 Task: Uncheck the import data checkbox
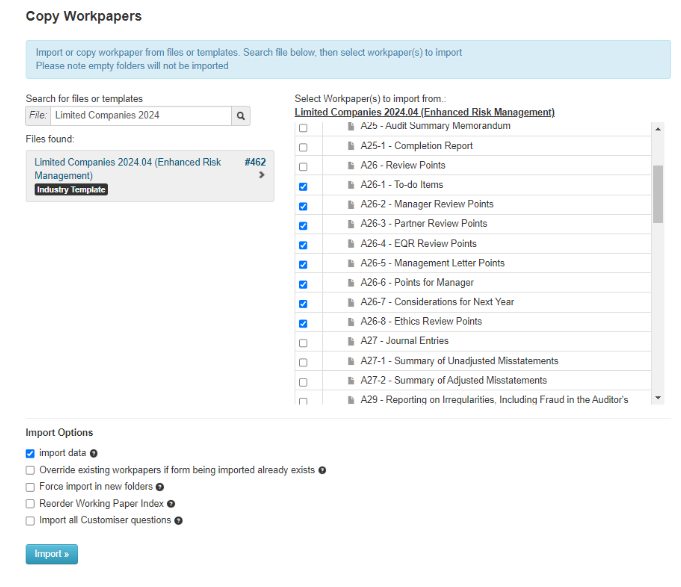30,454
